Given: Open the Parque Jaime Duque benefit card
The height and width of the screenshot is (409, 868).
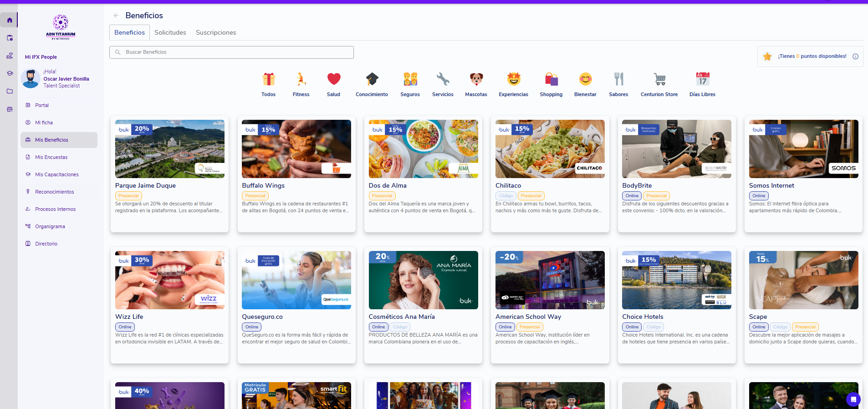Looking at the screenshot, I should [x=169, y=174].
